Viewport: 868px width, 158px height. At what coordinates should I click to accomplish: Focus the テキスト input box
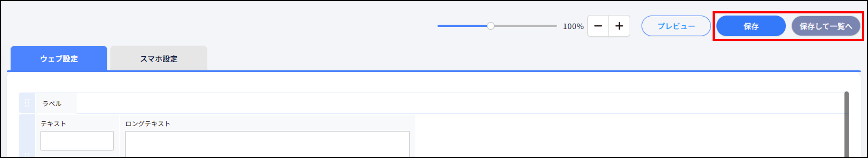(77, 140)
